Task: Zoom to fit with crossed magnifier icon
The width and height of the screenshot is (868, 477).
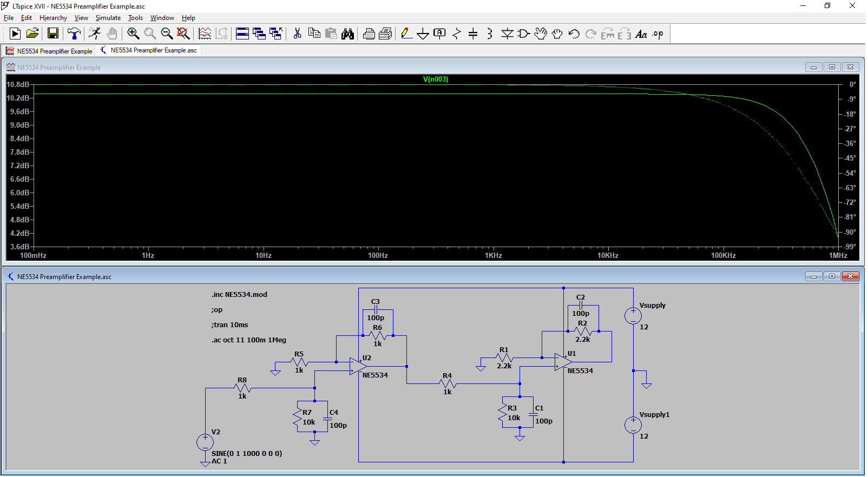Action: click(x=183, y=34)
